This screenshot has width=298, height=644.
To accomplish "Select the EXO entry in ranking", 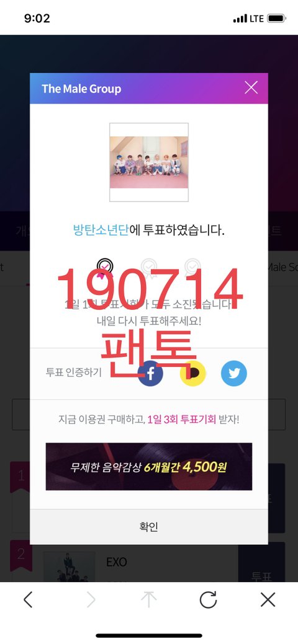I will (x=117, y=562).
